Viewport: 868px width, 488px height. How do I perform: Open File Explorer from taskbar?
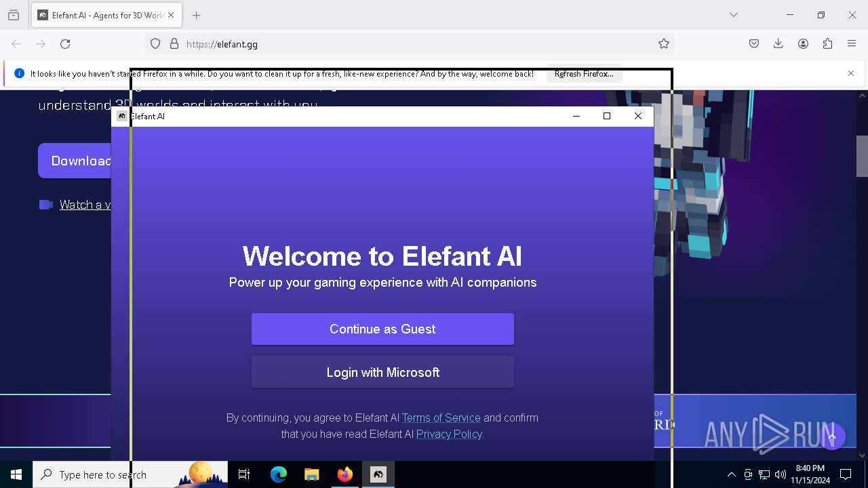pyautogui.click(x=312, y=474)
